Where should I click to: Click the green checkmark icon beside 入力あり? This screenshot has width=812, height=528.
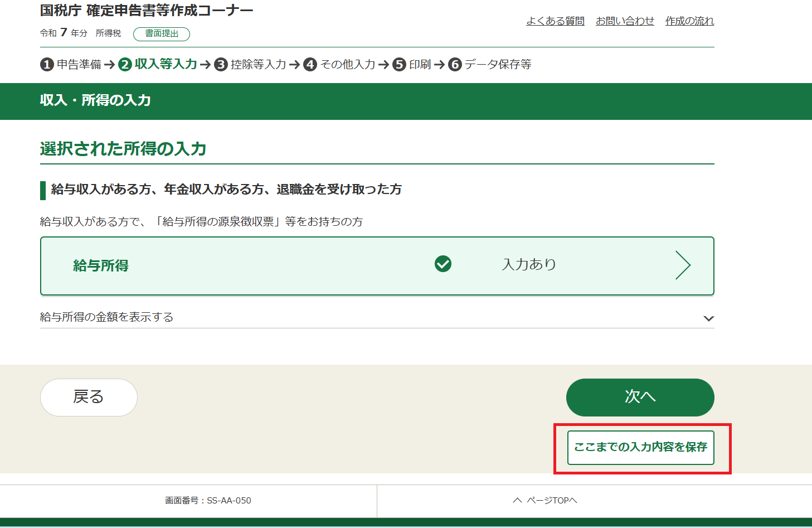click(x=443, y=264)
